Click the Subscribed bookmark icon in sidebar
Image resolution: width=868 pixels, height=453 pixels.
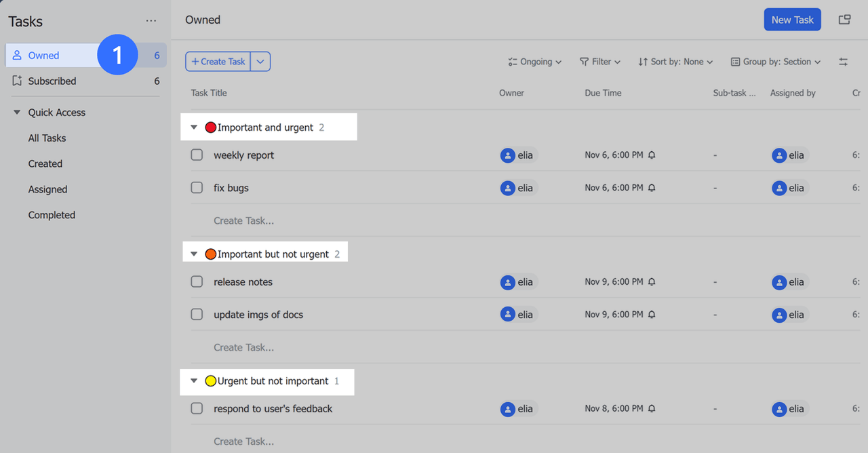coord(18,81)
